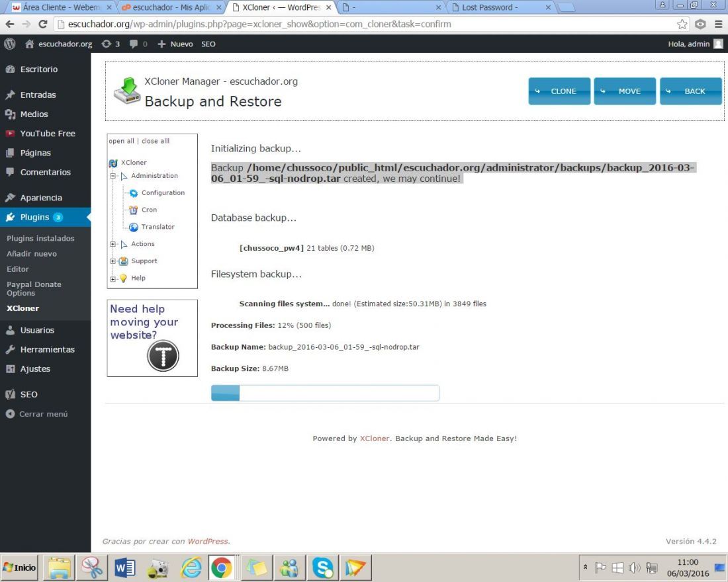Collapse menu with Cerrar menú arrow icon

[10, 414]
